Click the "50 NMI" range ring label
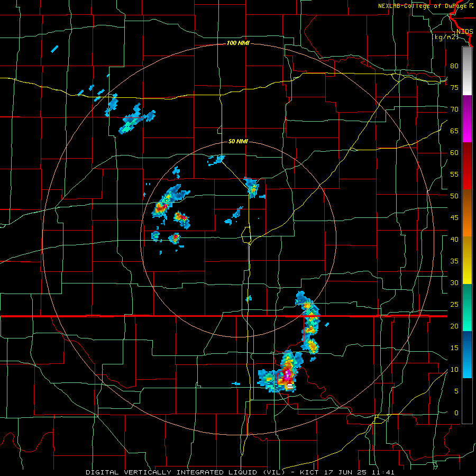The height and width of the screenshot is (476, 476). tap(238, 141)
